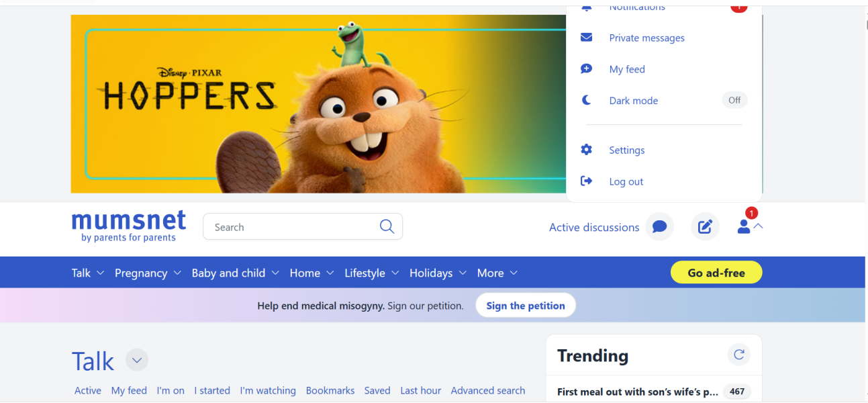Open the Talk heading dropdown arrow

tap(137, 360)
